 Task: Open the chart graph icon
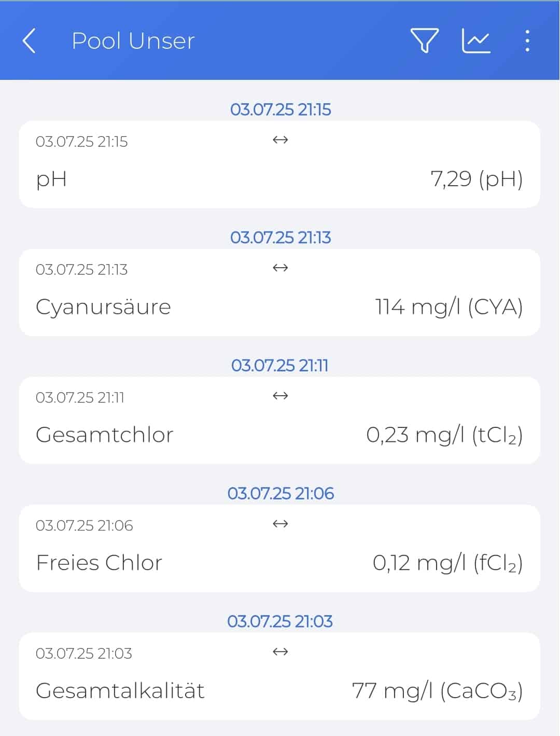pyautogui.click(x=476, y=40)
